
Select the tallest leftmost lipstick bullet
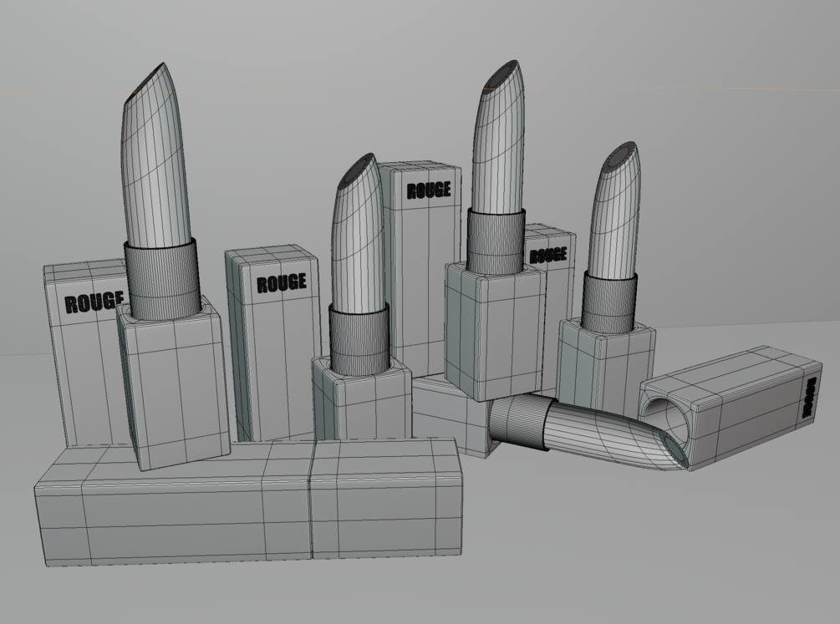pos(155,158)
